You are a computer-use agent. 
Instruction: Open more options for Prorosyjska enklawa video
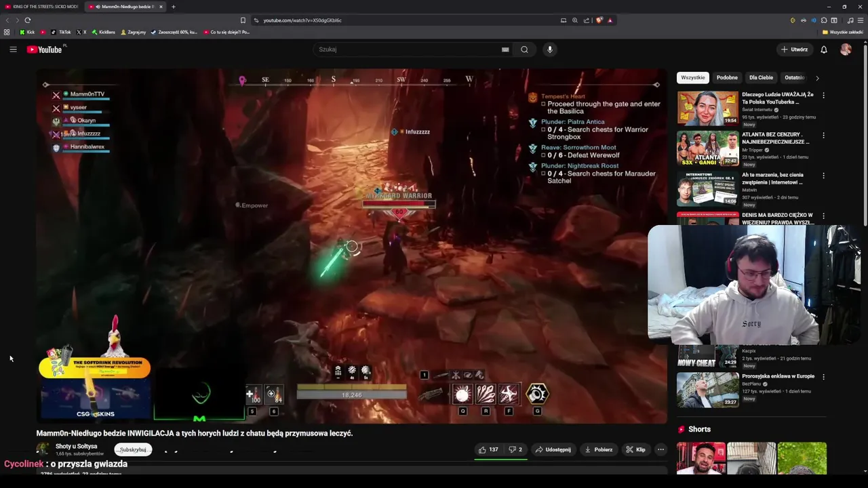tap(823, 377)
